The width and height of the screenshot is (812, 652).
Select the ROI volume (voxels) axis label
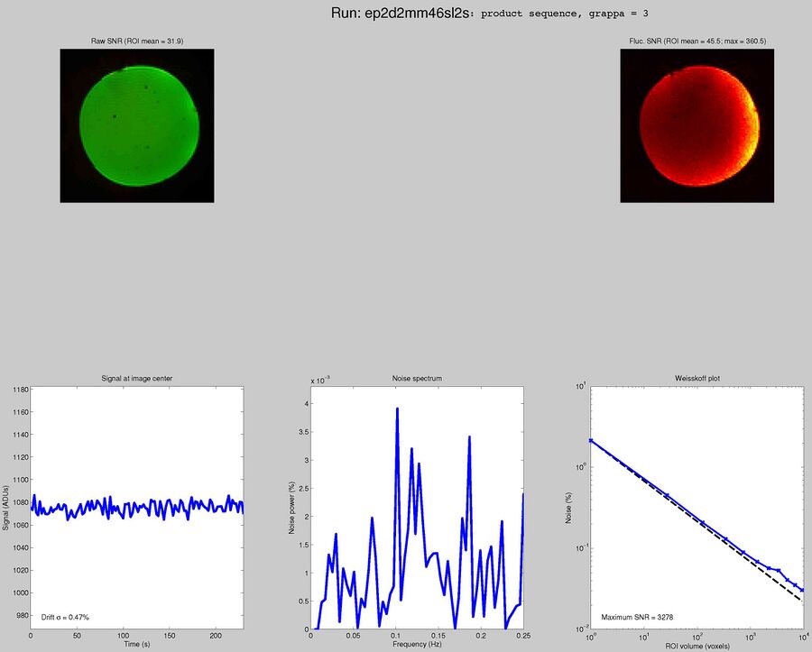point(697,644)
